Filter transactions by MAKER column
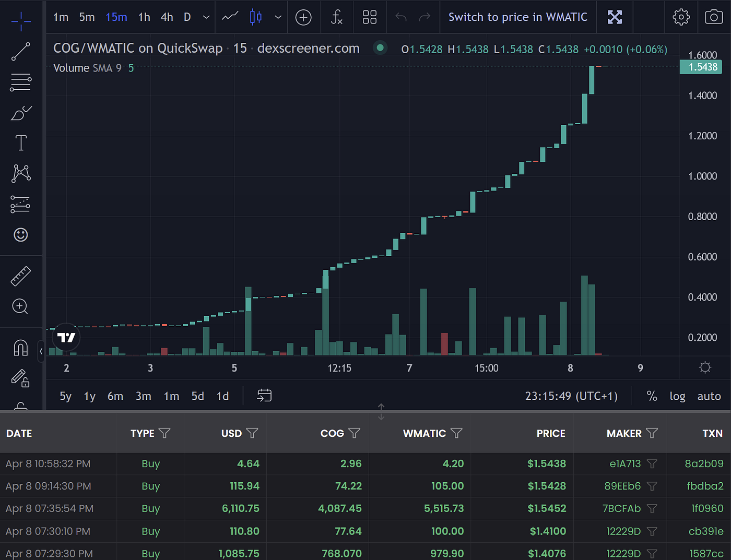The width and height of the screenshot is (731, 560). click(652, 433)
